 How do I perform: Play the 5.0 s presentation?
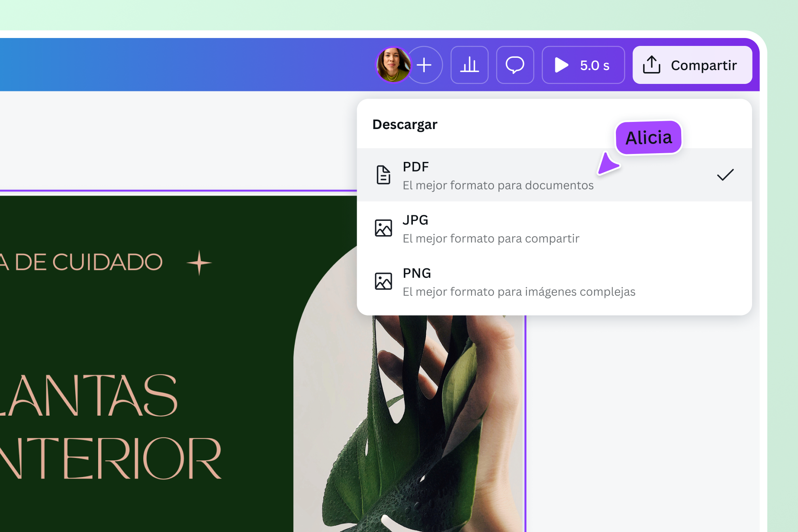tap(583, 65)
